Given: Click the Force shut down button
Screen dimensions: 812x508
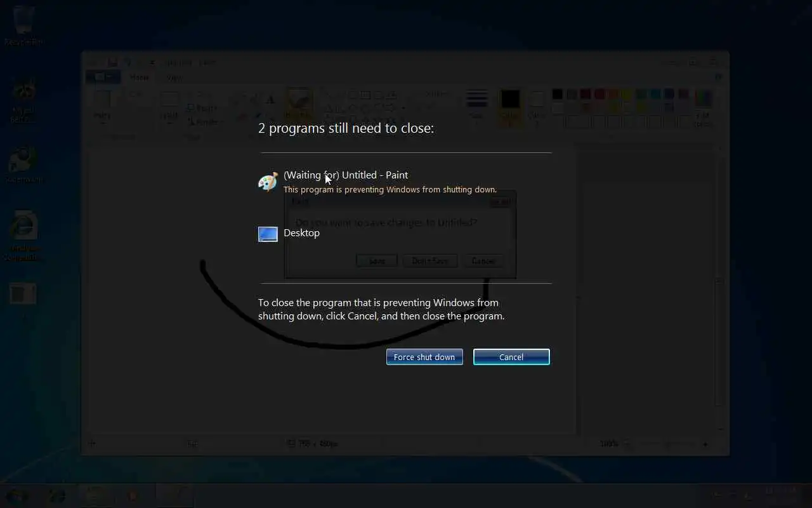Looking at the screenshot, I should 424,357.
